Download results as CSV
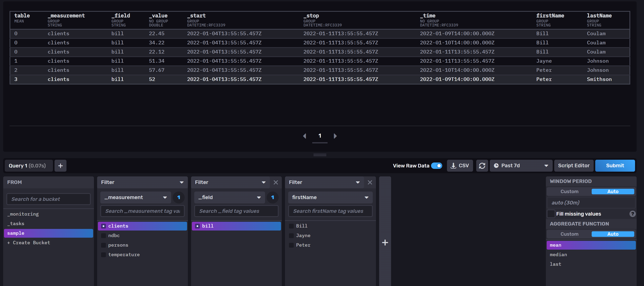The width and height of the screenshot is (644, 286). [460, 166]
